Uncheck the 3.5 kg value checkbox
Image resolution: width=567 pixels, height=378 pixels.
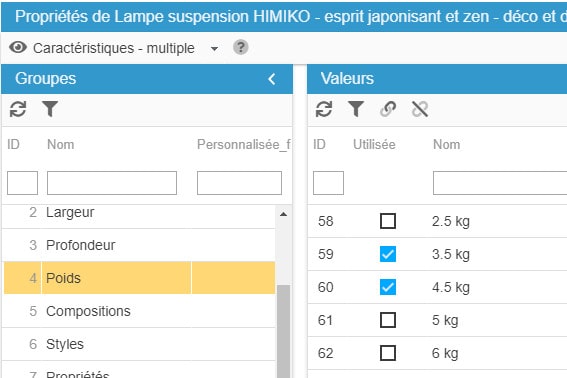(x=388, y=254)
